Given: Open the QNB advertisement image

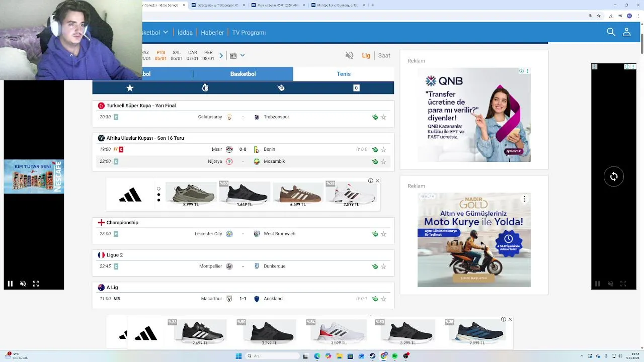Looking at the screenshot, I should 474,115.
